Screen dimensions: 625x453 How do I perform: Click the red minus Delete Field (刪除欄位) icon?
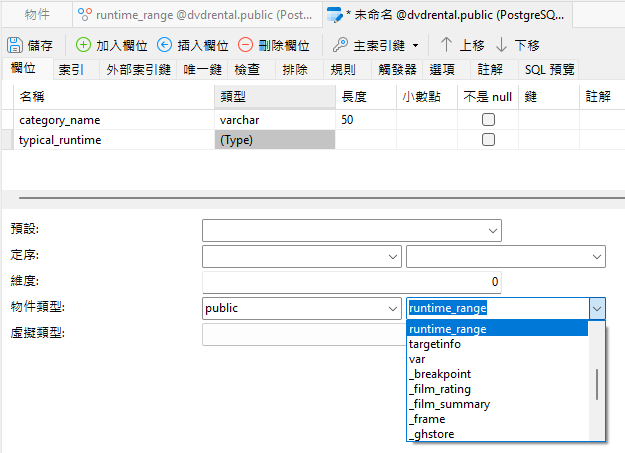(246, 45)
